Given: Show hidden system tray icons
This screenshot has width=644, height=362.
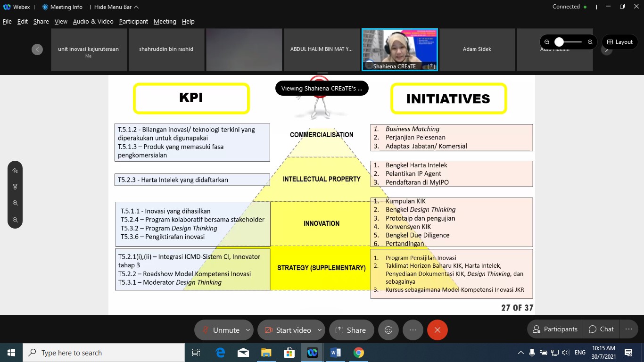Looking at the screenshot, I should click(521, 353).
